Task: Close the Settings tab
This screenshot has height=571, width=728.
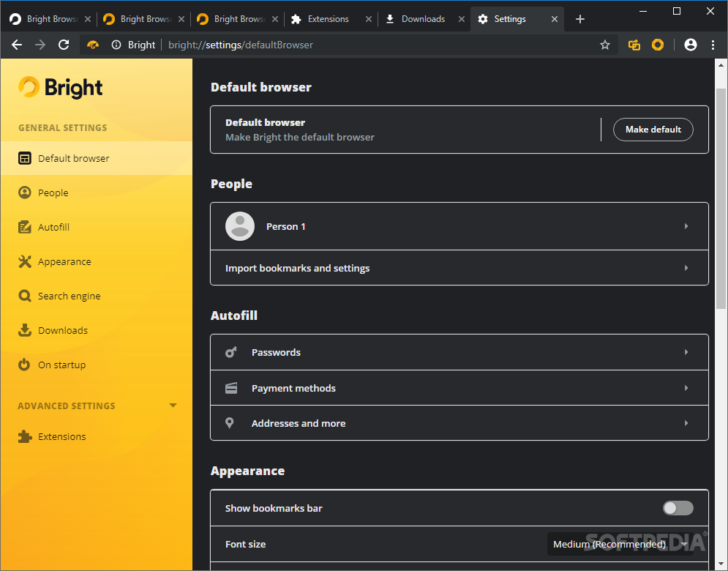Action: pyautogui.click(x=555, y=19)
